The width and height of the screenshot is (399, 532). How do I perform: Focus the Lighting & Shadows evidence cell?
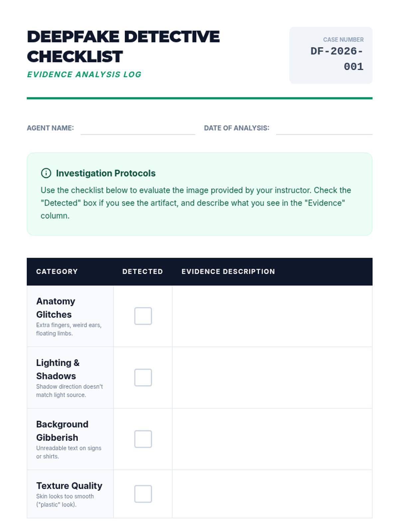pyautogui.click(x=272, y=377)
